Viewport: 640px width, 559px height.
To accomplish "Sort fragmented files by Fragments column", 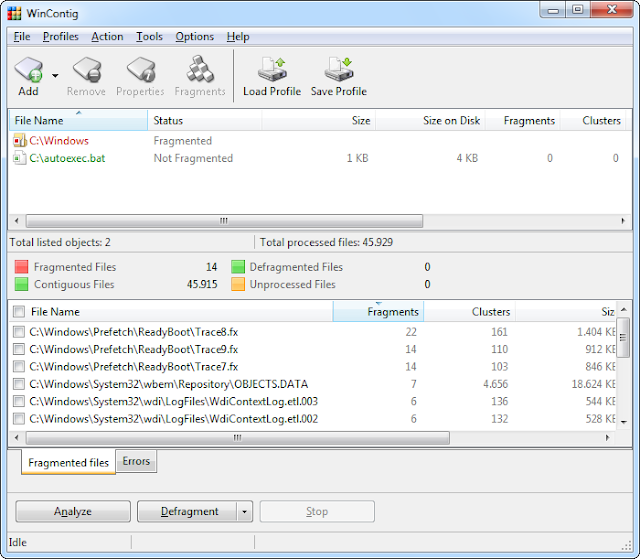I will (378, 312).
